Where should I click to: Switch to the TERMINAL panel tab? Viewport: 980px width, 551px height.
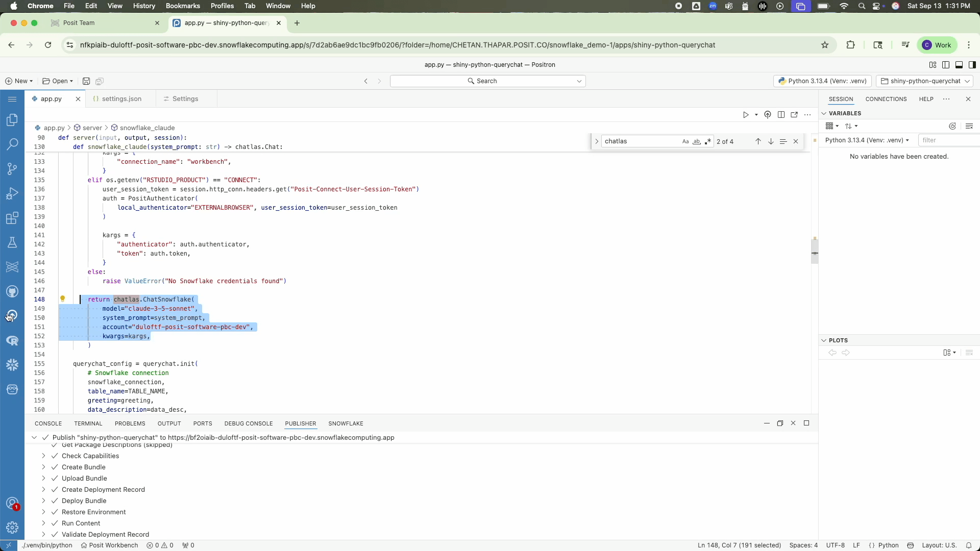coord(88,423)
